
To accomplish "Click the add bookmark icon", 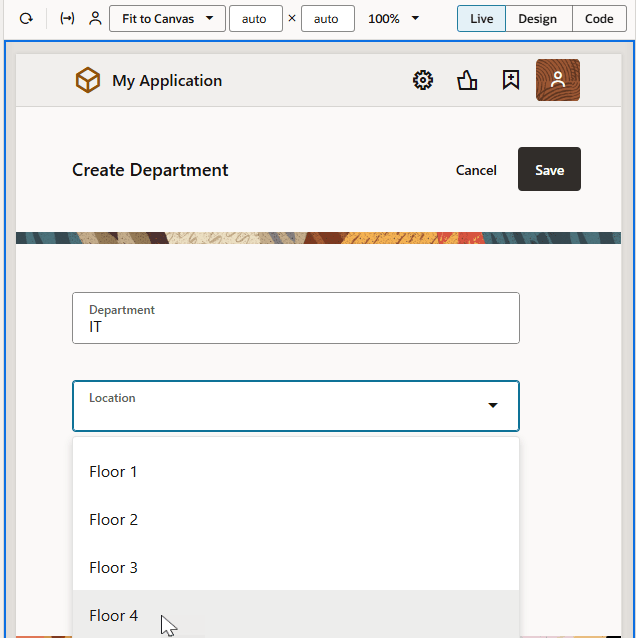I will 511,80.
